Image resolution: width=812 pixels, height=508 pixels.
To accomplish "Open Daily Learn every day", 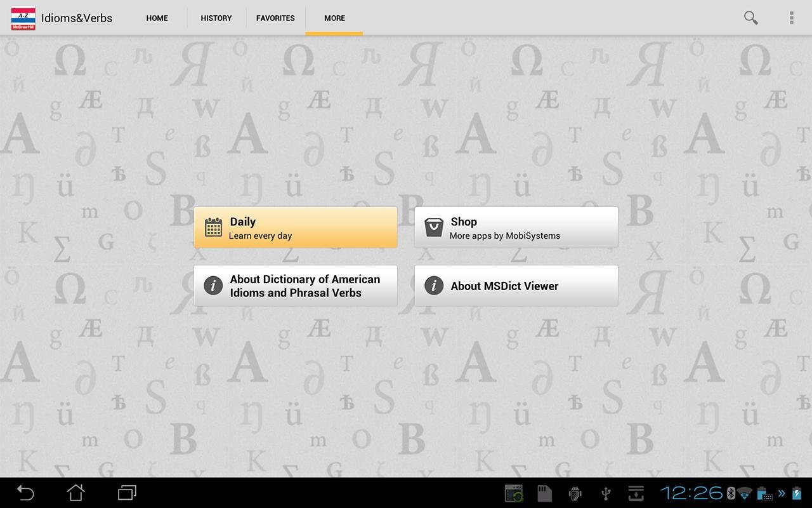I will click(296, 227).
